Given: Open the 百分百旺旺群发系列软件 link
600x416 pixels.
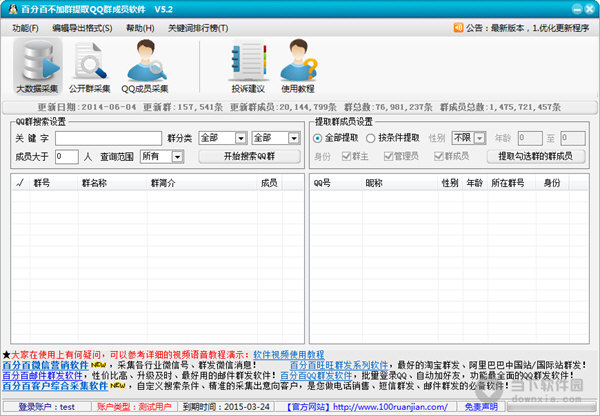Looking at the screenshot, I should 339,365.
